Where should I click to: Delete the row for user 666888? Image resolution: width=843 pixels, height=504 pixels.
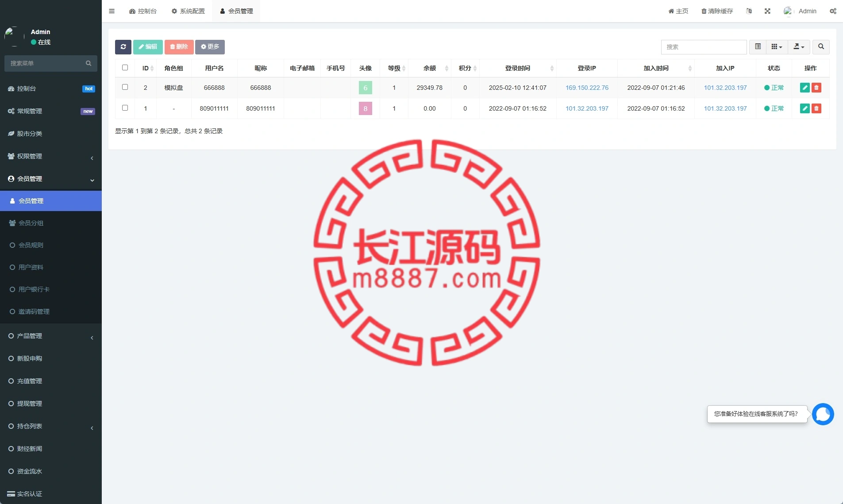[x=816, y=88]
